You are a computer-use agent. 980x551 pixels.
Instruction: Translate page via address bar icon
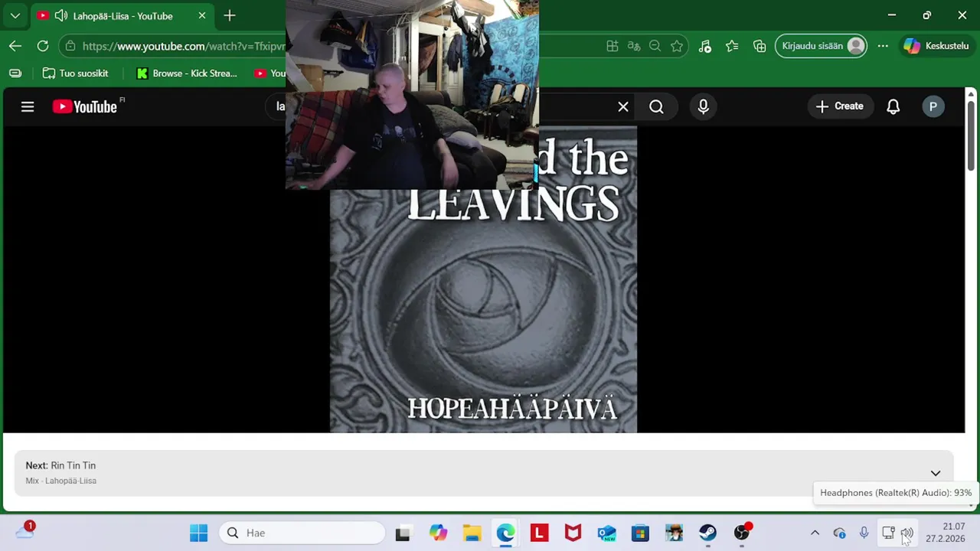[x=634, y=46]
